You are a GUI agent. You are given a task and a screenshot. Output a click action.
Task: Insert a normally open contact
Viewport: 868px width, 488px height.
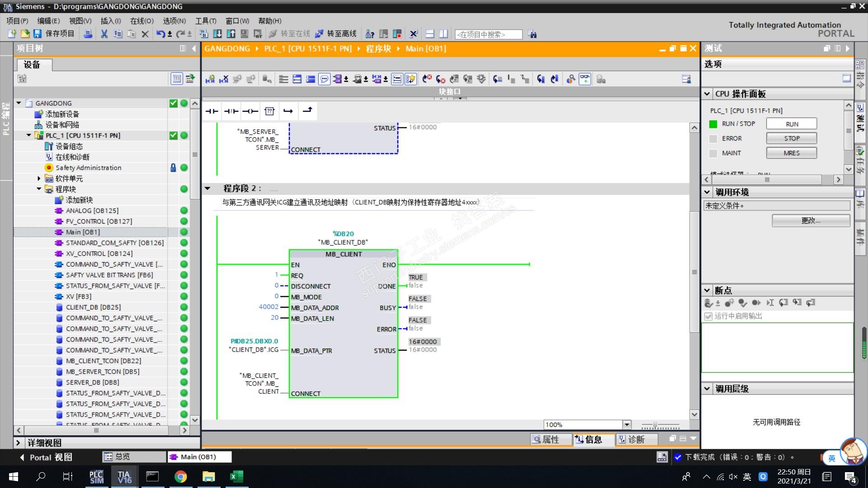(x=212, y=111)
